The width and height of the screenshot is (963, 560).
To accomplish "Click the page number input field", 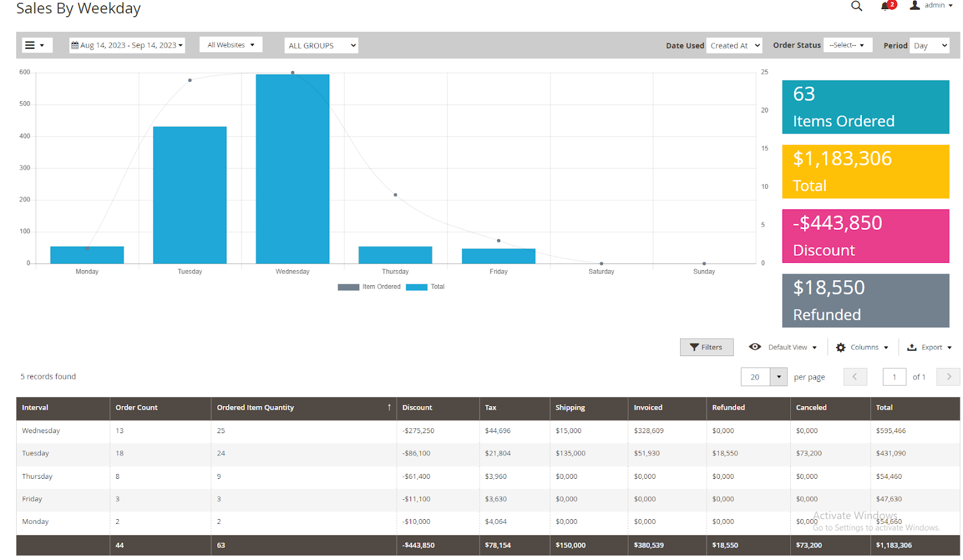I will click(x=894, y=377).
